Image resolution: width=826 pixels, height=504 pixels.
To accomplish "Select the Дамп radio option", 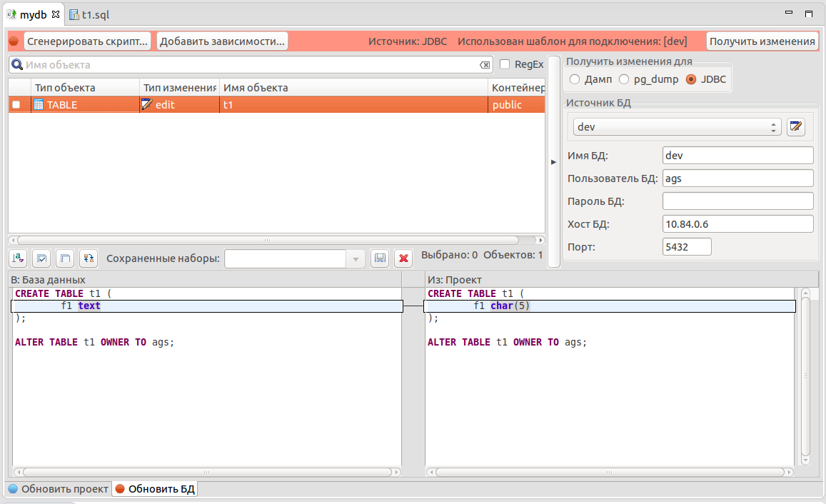I will pos(575,79).
